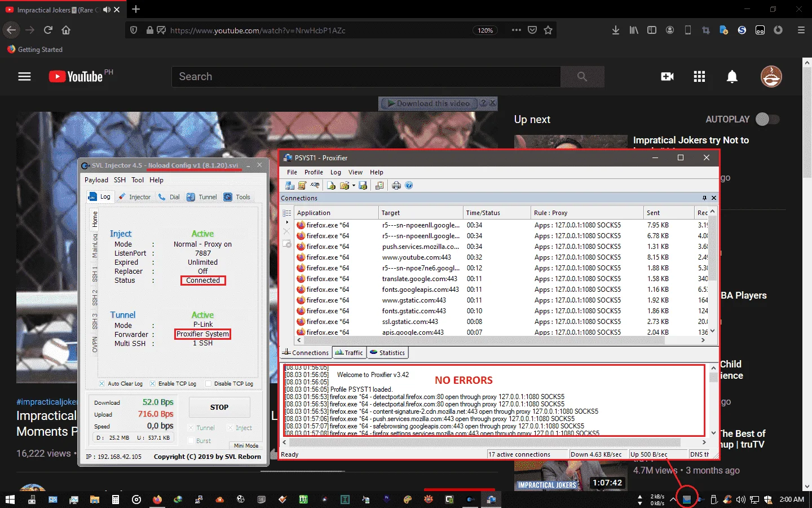Select OVPN vertical tab in SVL Injector

tap(95, 344)
